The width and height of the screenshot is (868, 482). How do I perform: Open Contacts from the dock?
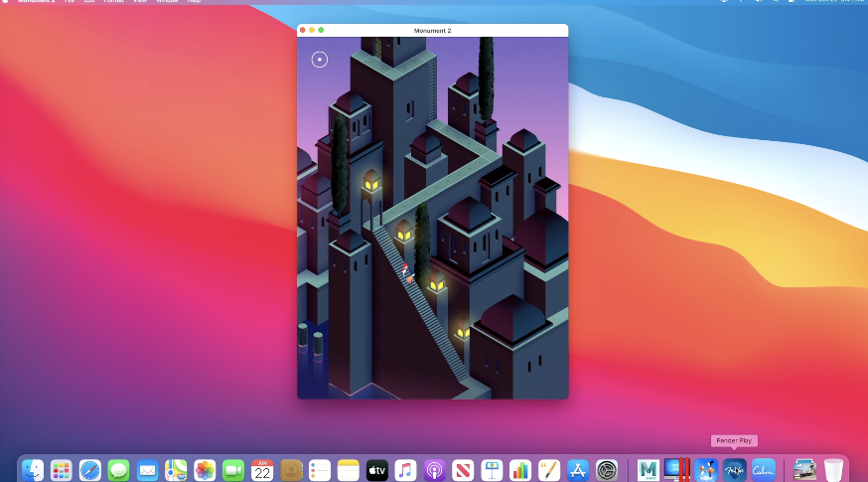(291, 470)
